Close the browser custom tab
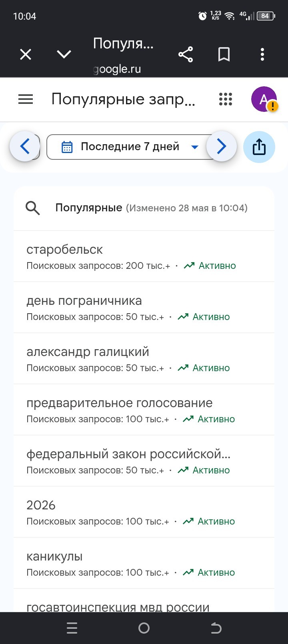 [x=26, y=54]
